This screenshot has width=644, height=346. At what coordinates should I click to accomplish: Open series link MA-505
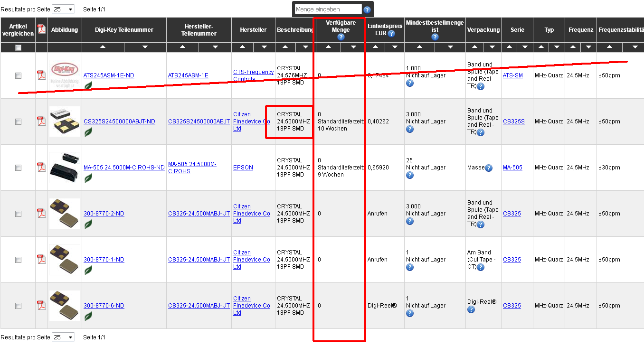coord(512,168)
